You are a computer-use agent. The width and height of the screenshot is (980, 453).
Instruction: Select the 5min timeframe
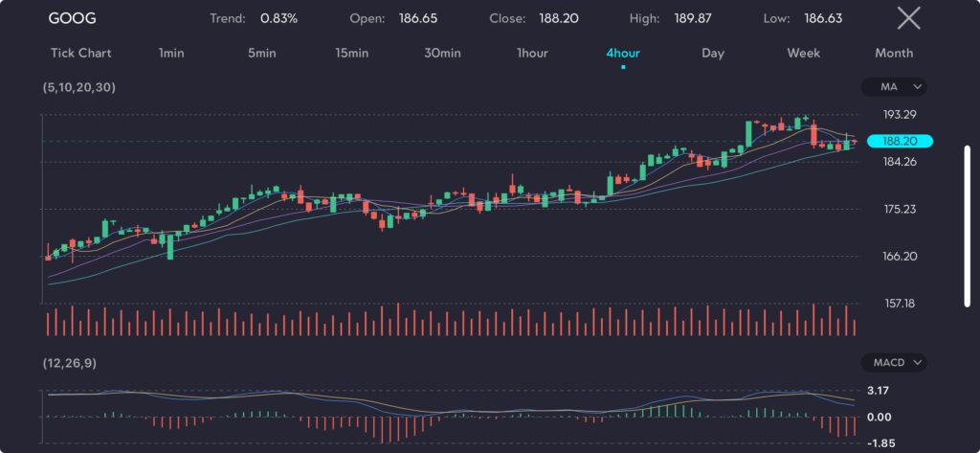coord(261,54)
